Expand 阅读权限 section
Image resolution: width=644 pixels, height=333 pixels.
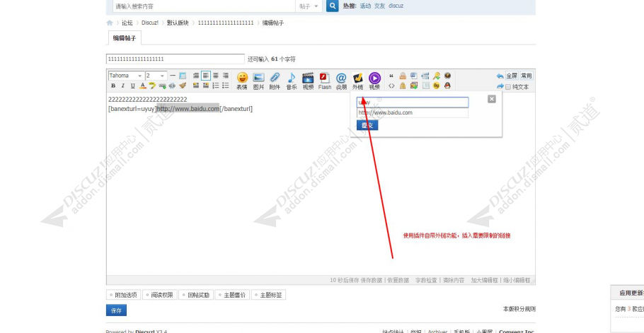159,295
